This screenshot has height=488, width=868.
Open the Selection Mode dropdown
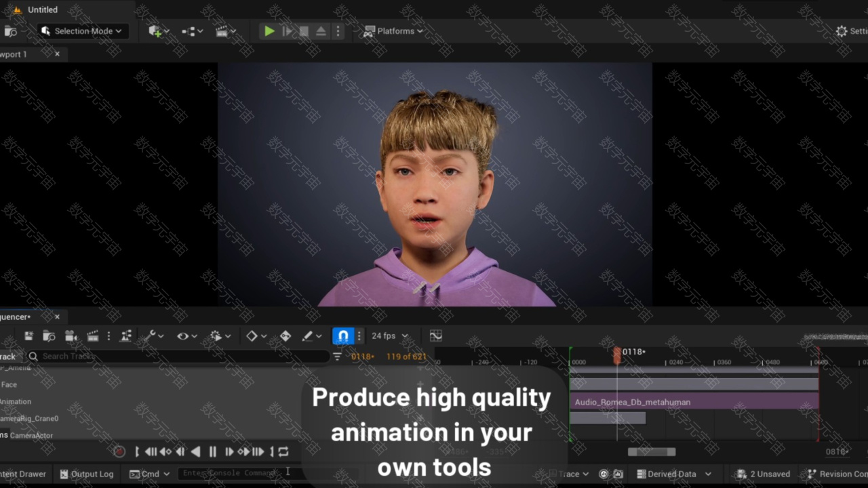pyautogui.click(x=82, y=31)
